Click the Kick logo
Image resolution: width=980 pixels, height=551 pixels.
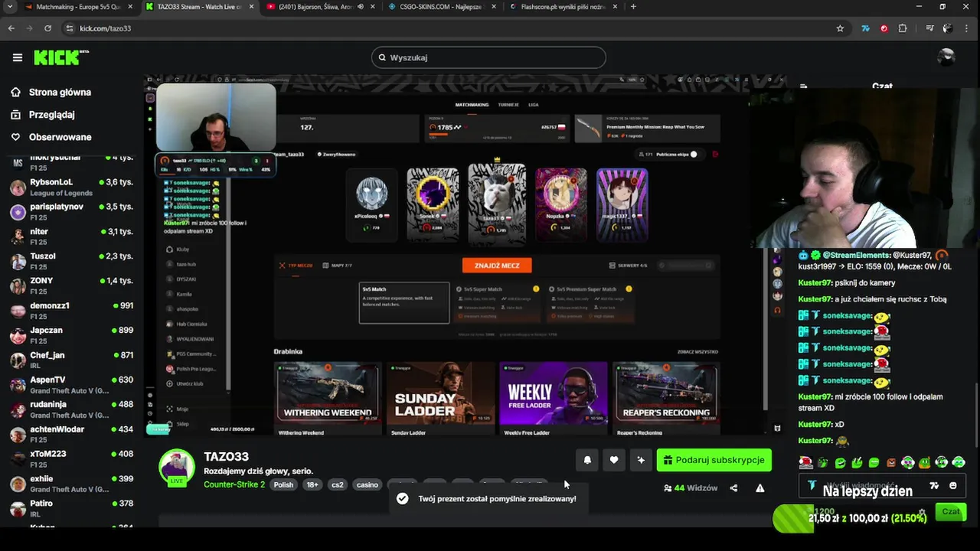60,57
